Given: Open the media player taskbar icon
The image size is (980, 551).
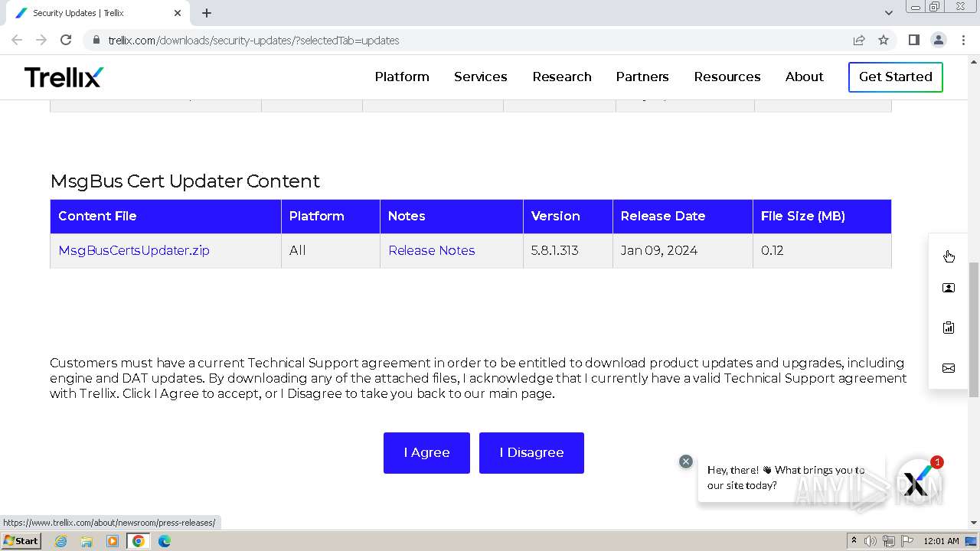Looking at the screenshot, I should [x=113, y=541].
